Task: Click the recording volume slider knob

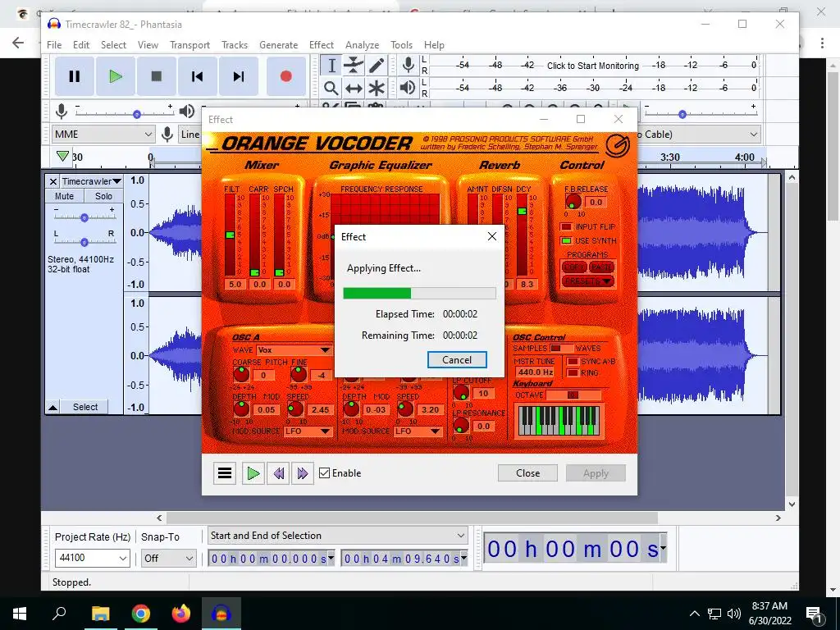Action: (x=137, y=114)
